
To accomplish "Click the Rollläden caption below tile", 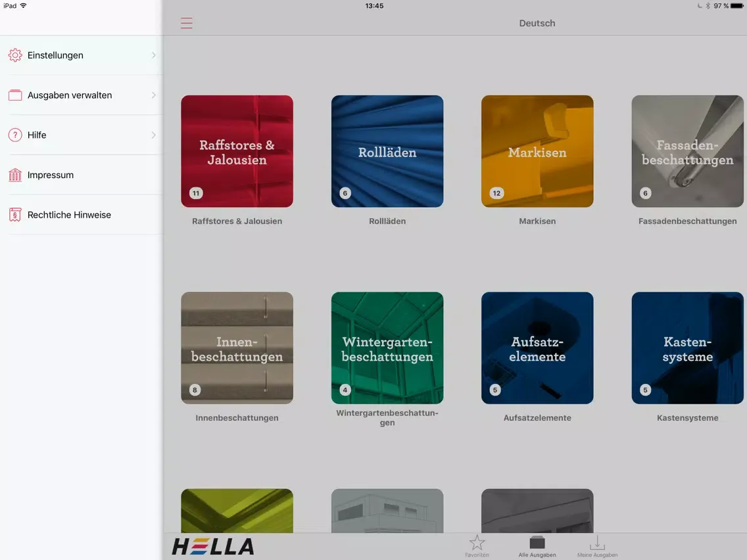I will pos(387,221).
